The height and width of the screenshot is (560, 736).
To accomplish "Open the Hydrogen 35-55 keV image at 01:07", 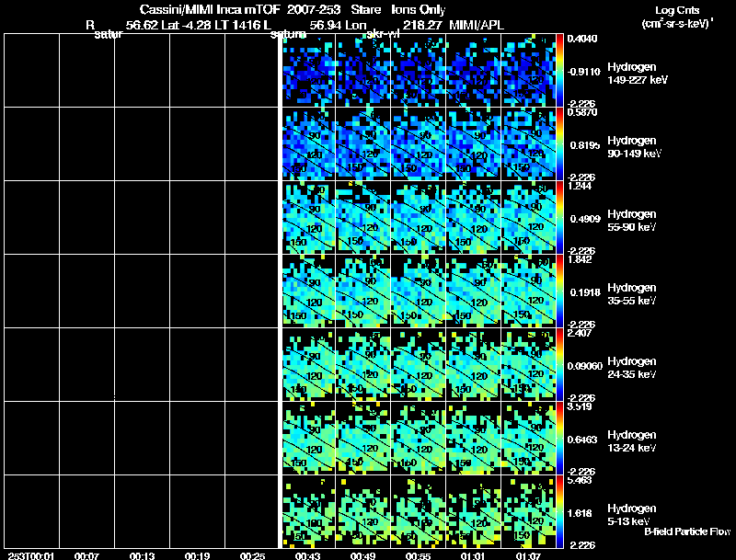I will 528,291.
